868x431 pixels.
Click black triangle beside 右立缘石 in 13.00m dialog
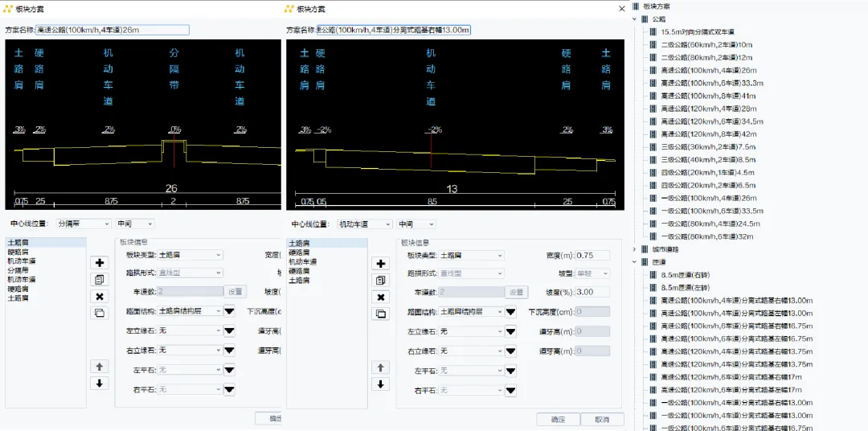[x=510, y=351]
